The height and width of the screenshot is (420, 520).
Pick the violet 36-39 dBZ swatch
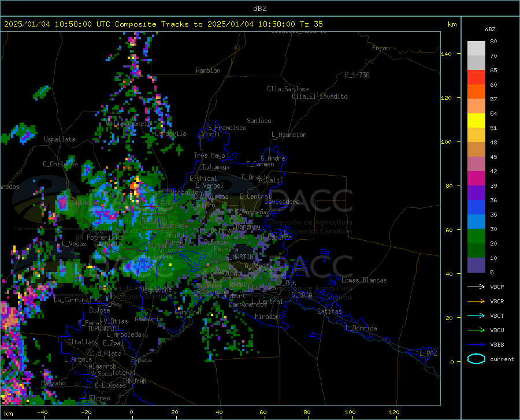click(476, 193)
